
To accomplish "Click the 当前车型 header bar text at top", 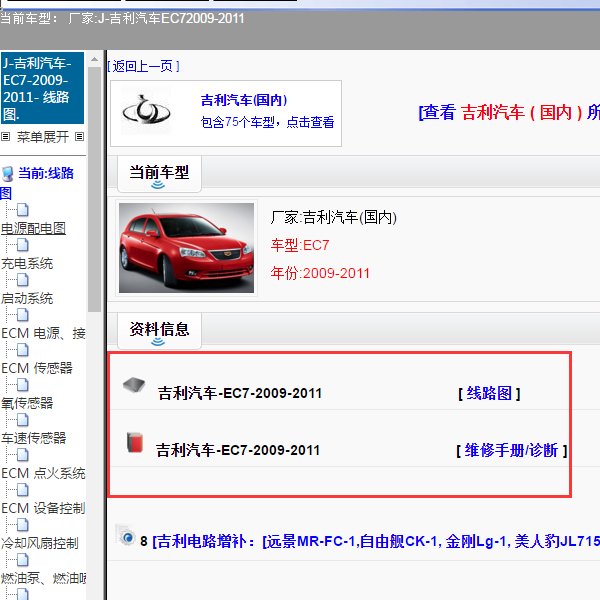I will (x=122, y=18).
